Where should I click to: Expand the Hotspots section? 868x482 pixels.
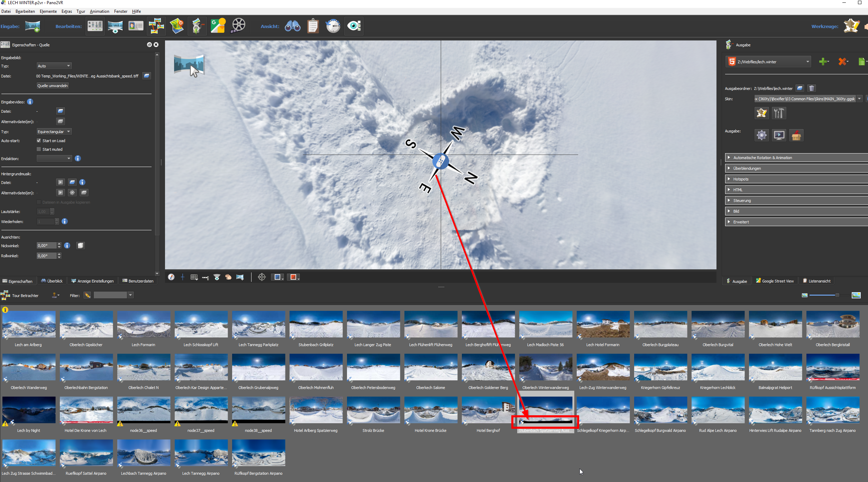(796, 179)
